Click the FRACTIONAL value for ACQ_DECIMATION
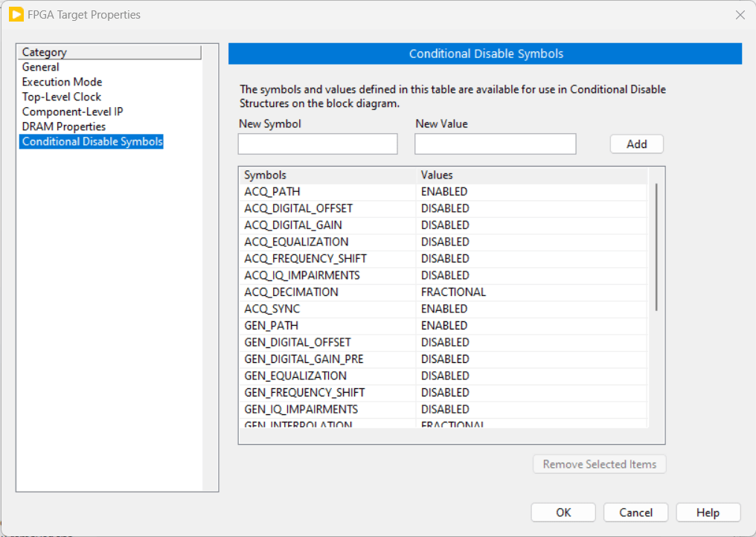This screenshot has width=756, height=537. [x=452, y=292]
